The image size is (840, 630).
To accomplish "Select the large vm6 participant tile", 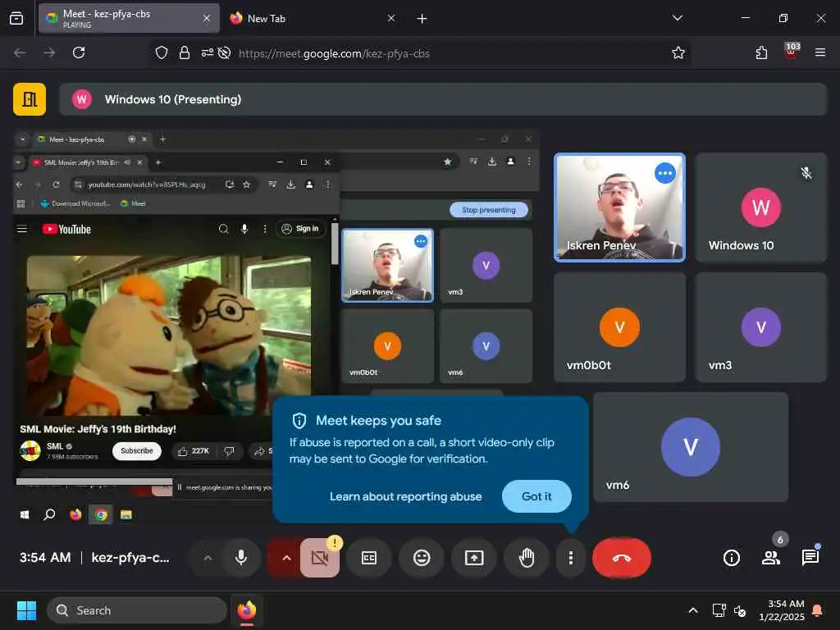I will [x=691, y=447].
